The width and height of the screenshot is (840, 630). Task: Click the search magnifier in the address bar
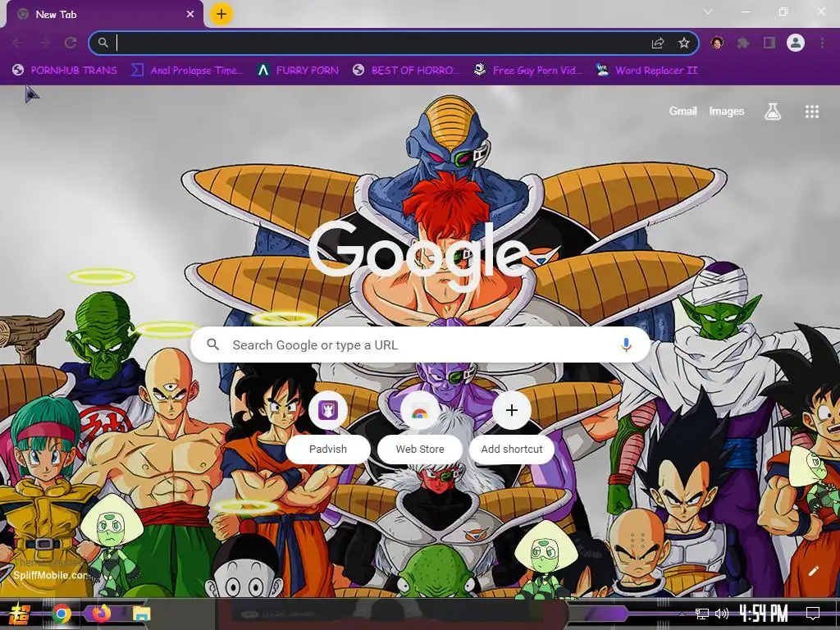point(103,43)
